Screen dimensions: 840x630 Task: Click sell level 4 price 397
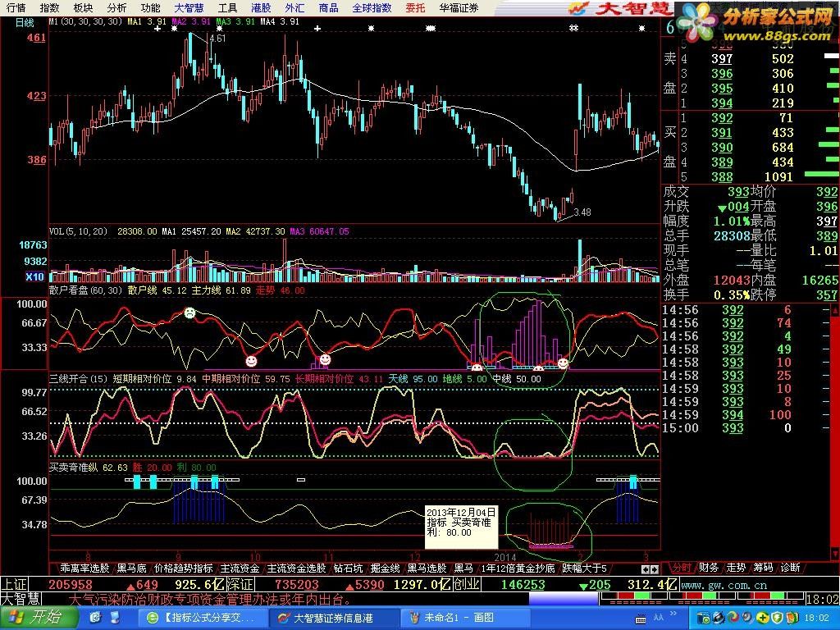(x=722, y=59)
